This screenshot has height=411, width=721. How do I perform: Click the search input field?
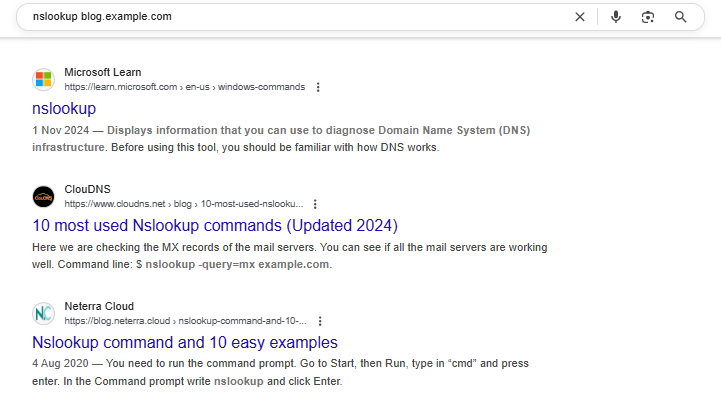point(290,17)
